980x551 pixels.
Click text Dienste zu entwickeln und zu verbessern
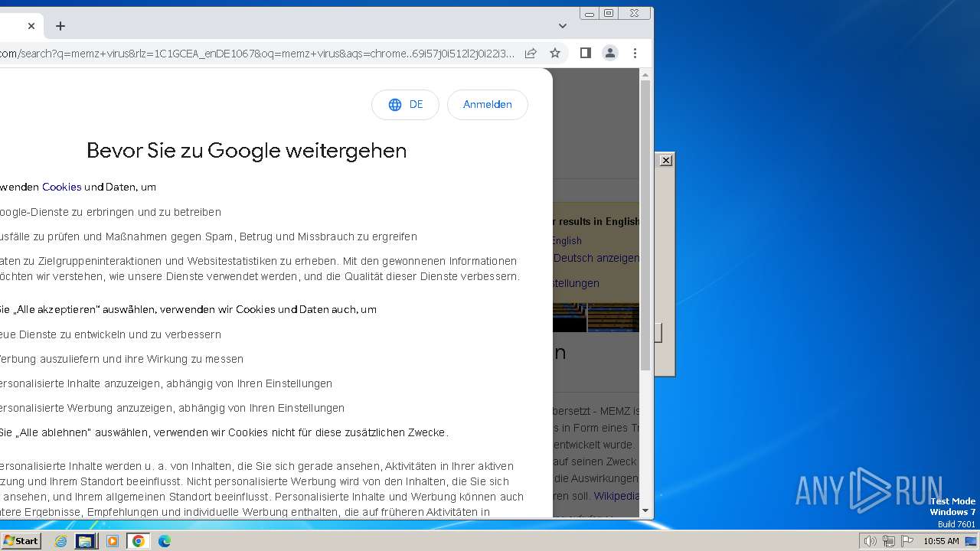[x=110, y=334]
